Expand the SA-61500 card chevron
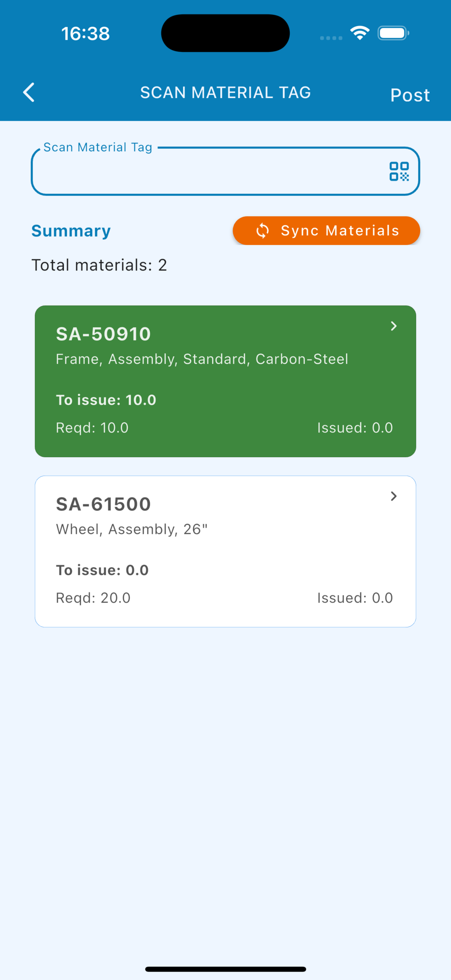The height and width of the screenshot is (980, 451). click(394, 496)
